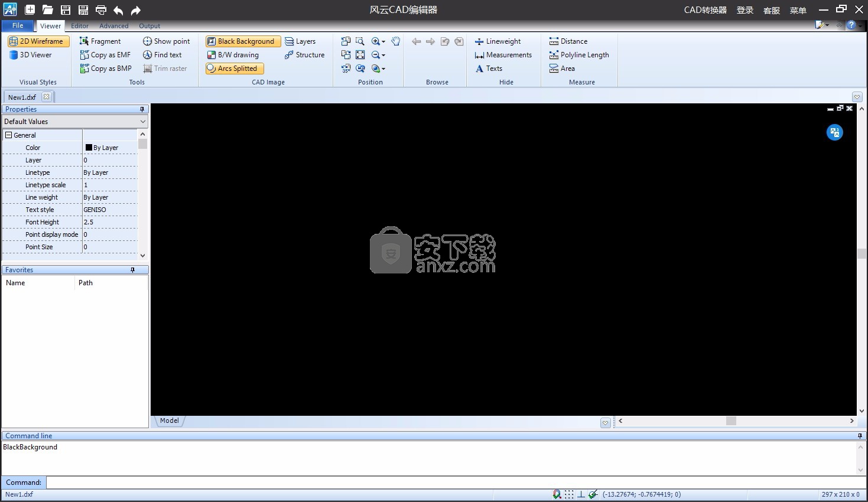Toggle the grid dots status icon
This screenshot has width=868, height=502.
point(569,494)
